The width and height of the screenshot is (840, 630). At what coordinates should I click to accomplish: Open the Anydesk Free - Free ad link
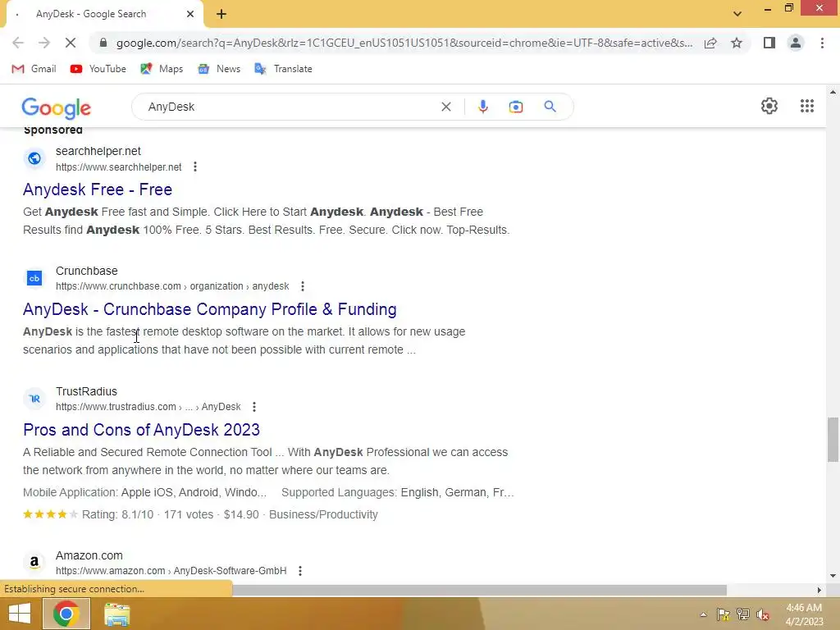[98, 189]
